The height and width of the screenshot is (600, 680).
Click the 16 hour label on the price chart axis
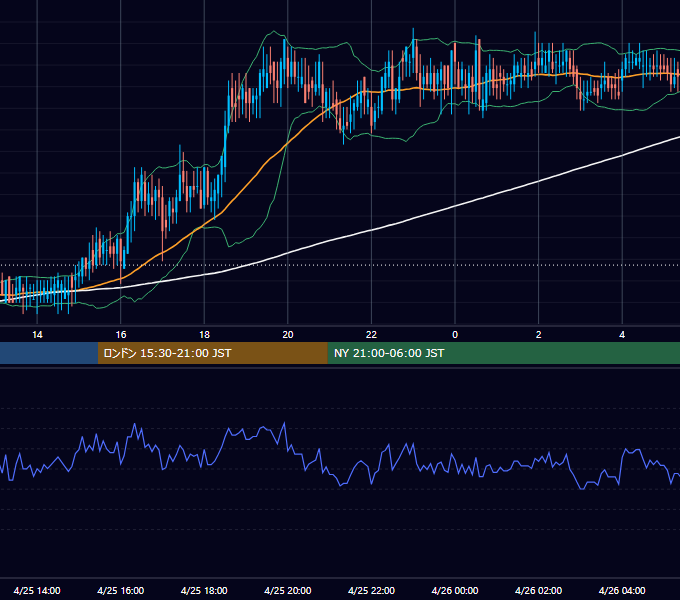pos(121,335)
